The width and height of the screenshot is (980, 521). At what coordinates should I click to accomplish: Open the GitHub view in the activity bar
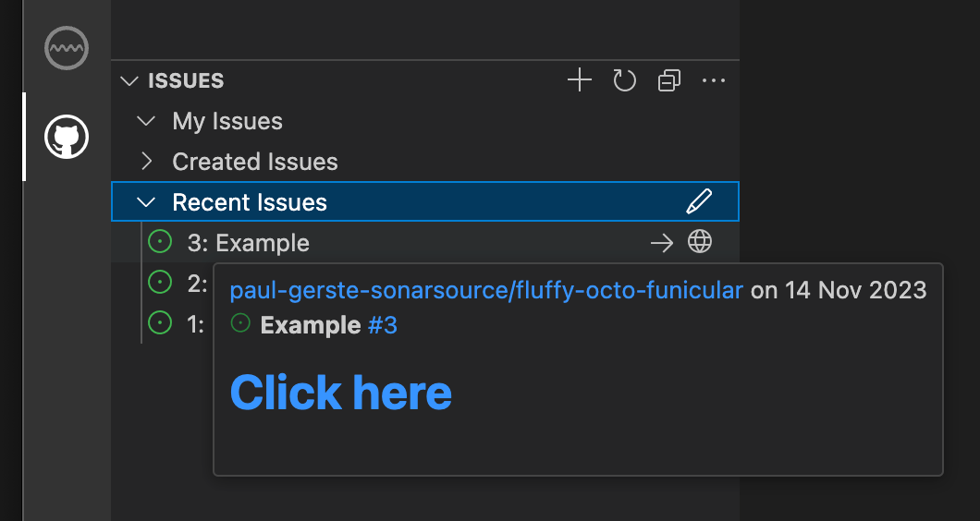[67, 138]
